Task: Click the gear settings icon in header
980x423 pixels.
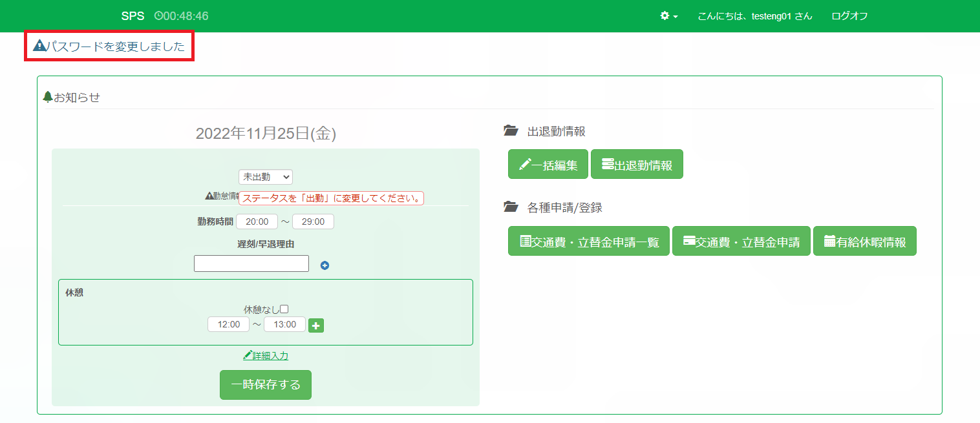Action: (x=665, y=16)
